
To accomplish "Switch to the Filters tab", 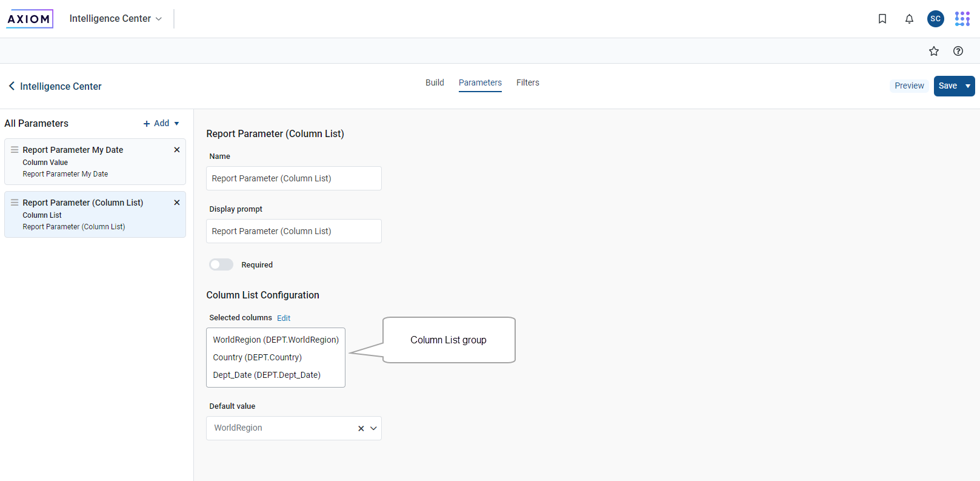I will pyautogui.click(x=527, y=82).
